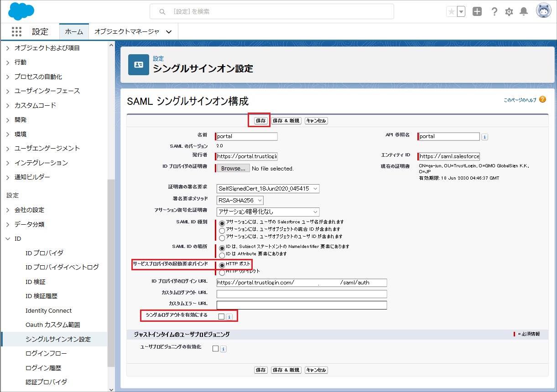Click the カスタムエラー URL input field
Image resolution: width=557 pixels, height=392 pixels.
click(x=302, y=305)
